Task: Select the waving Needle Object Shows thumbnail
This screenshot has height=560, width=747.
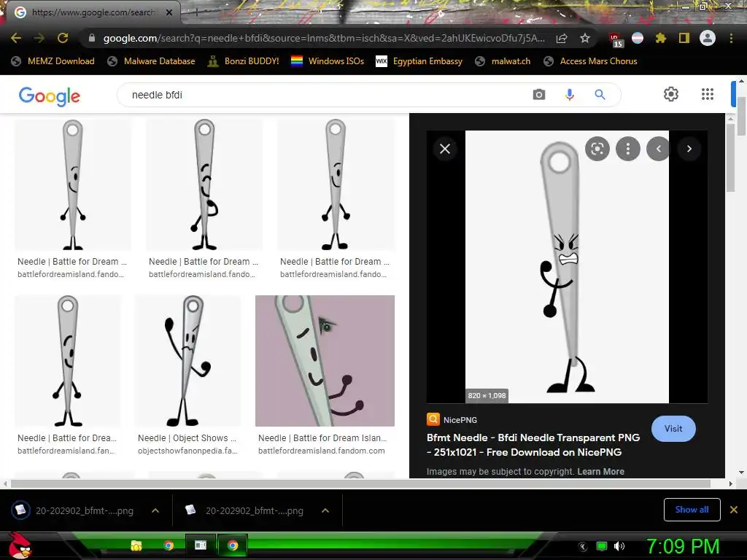Action: pyautogui.click(x=187, y=361)
